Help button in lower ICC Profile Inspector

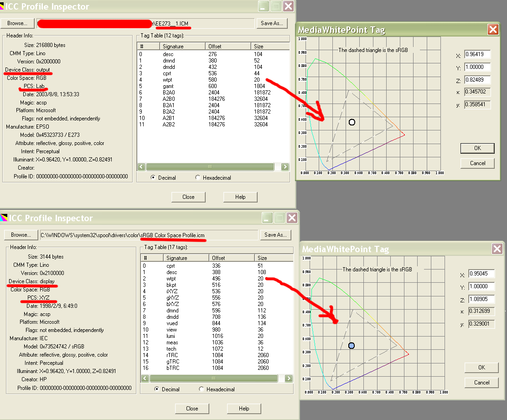244,408
